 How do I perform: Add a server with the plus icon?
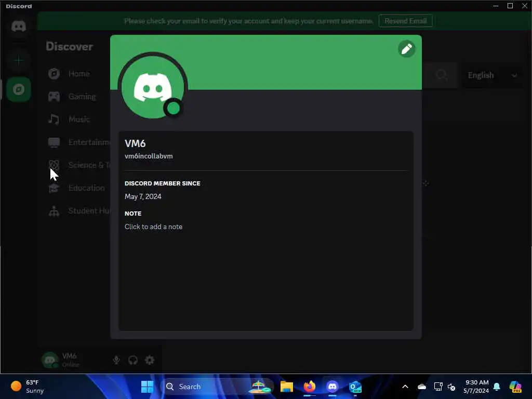click(x=19, y=61)
